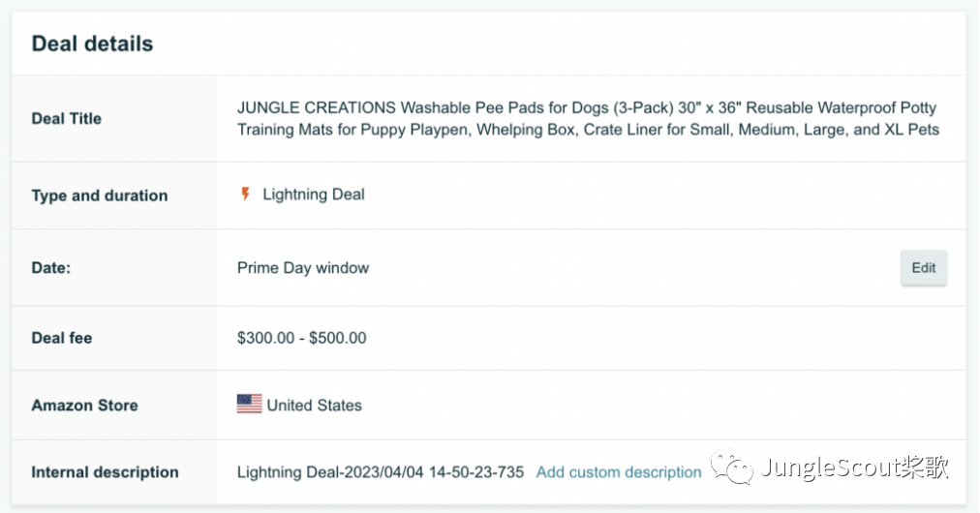
Task: Click the orange lightning bolt icon
Action: (x=245, y=195)
